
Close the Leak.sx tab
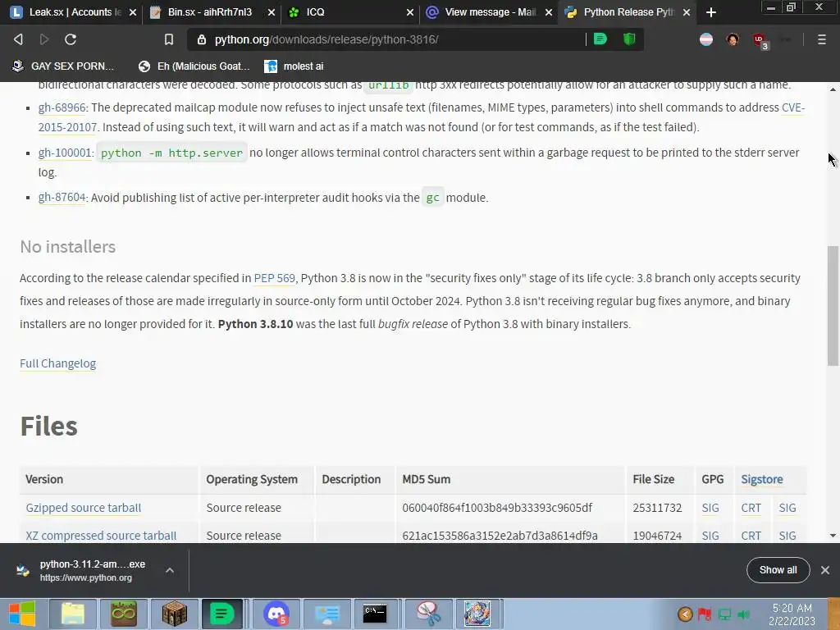point(133,12)
